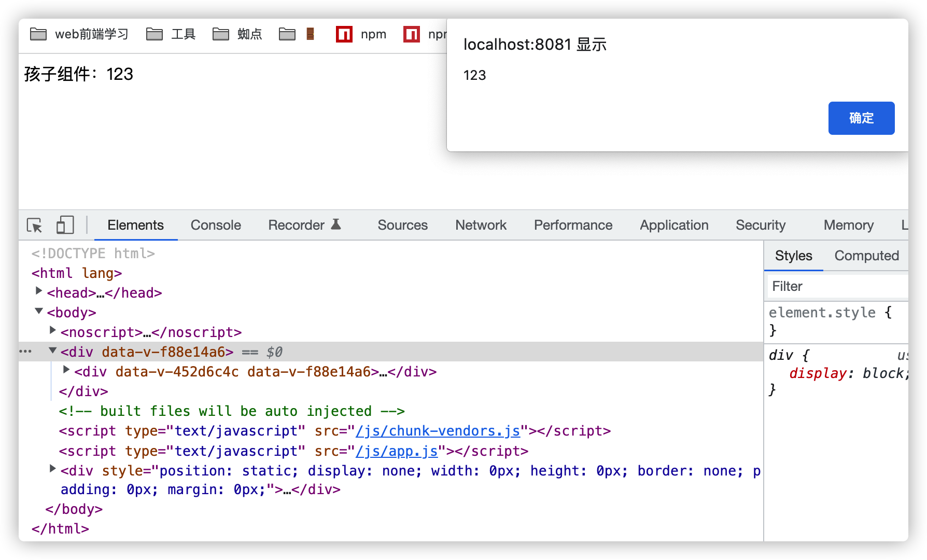Open the 蜘点 bookmark folder
The image size is (927, 560).
point(237,34)
